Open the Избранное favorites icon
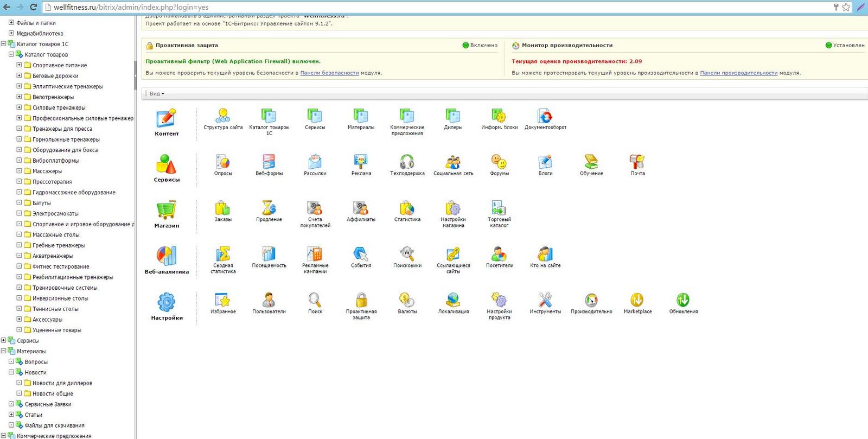The width and height of the screenshot is (868, 439). (x=223, y=300)
